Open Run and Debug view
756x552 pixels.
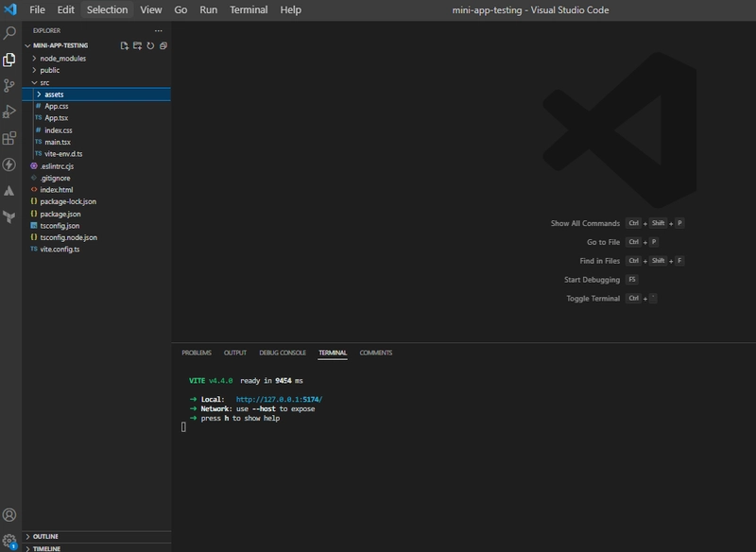coord(9,112)
